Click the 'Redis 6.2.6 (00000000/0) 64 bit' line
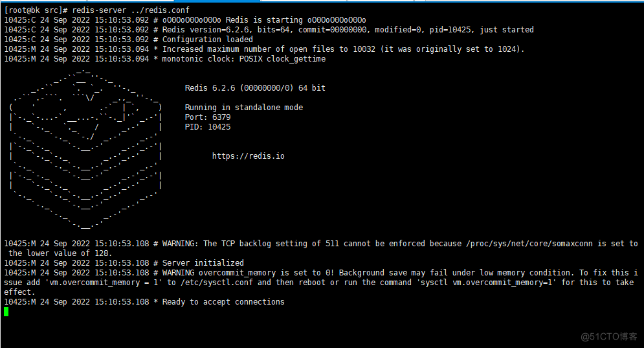Image resolution: width=644 pixels, height=348 pixels. (x=254, y=88)
